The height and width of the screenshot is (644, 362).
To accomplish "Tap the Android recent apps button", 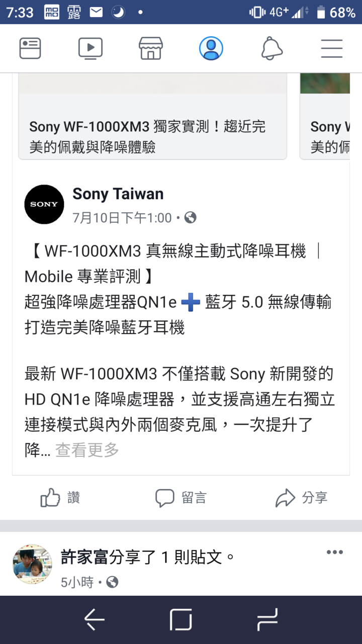I will 267,620.
